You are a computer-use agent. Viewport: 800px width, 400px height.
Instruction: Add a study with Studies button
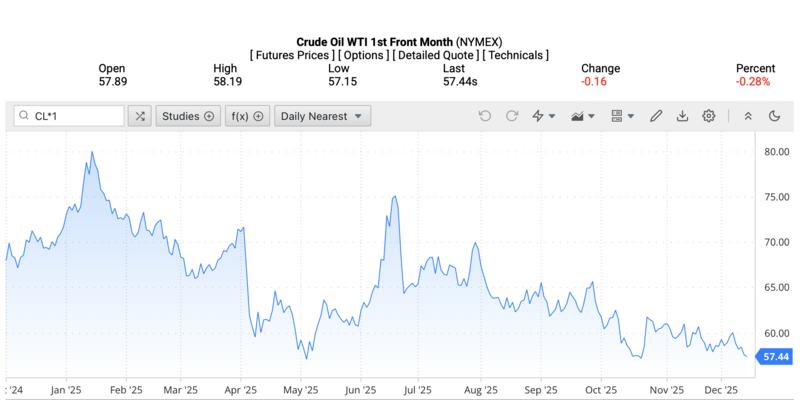tap(188, 116)
